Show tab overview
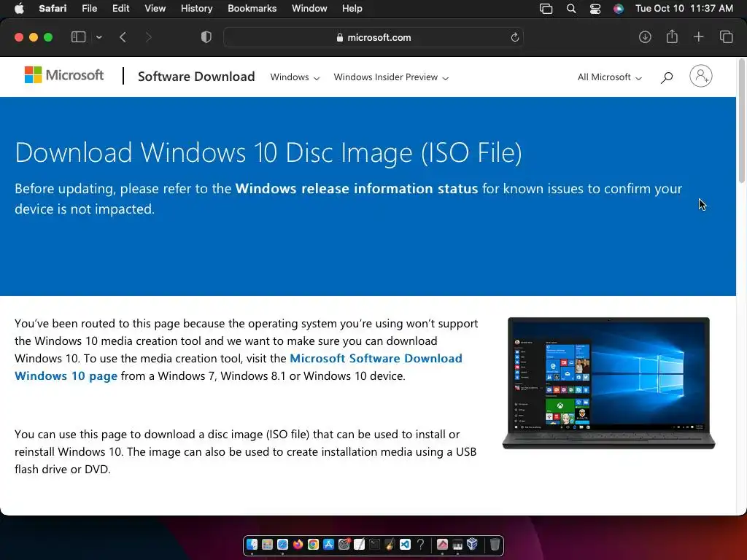 point(726,36)
